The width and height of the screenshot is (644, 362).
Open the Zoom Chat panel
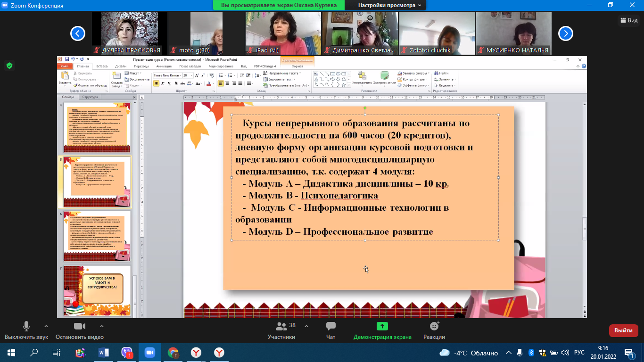pyautogui.click(x=330, y=326)
